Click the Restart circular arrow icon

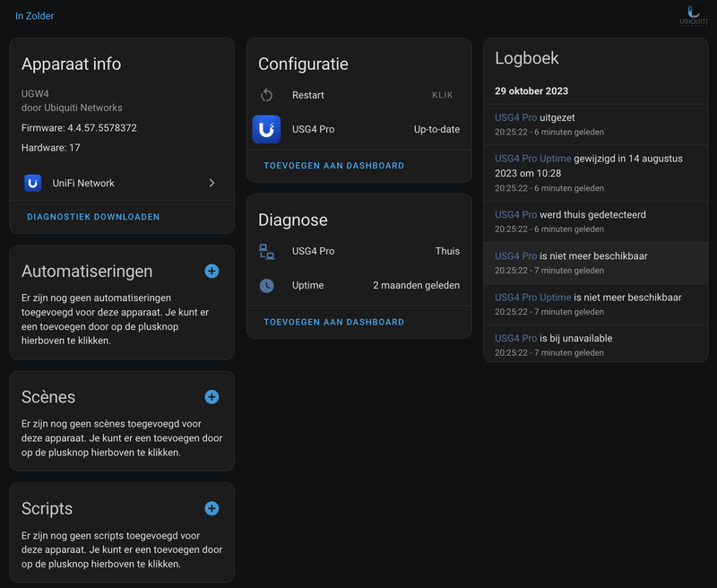(x=266, y=95)
